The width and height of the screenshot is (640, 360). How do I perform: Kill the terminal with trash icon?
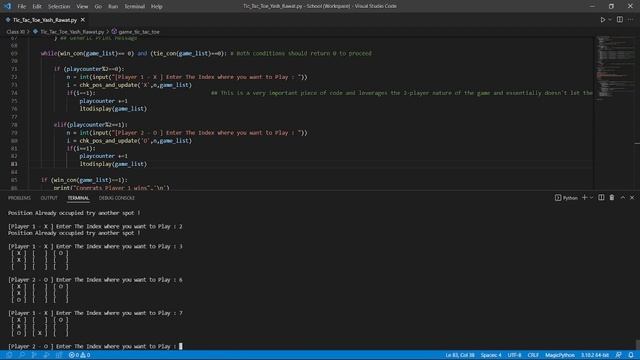(x=612, y=198)
